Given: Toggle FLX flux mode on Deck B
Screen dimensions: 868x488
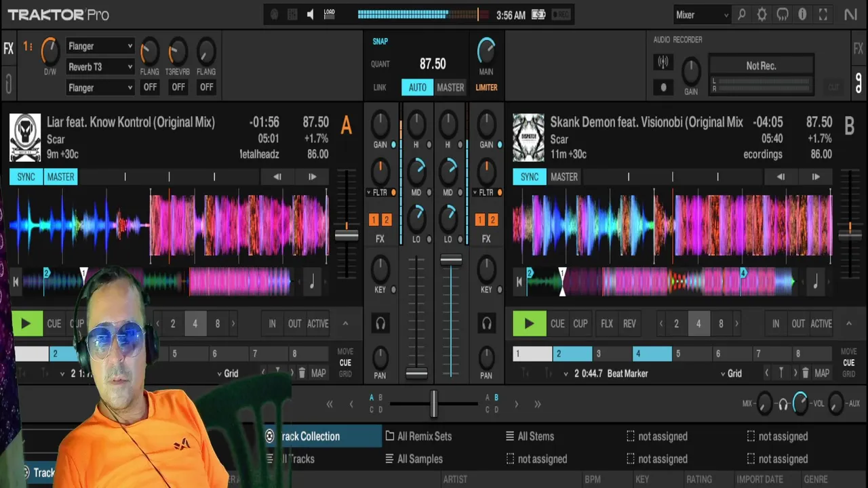Looking at the screenshot, I should [x=607, y=323].
